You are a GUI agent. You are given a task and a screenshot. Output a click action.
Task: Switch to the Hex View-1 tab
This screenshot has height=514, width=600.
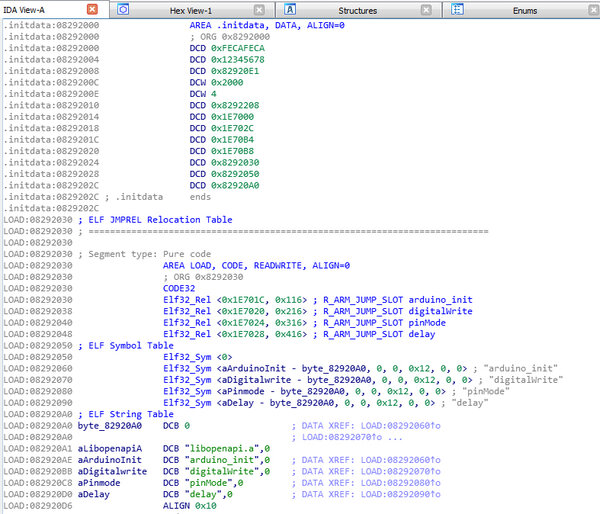tap(191, 11)
